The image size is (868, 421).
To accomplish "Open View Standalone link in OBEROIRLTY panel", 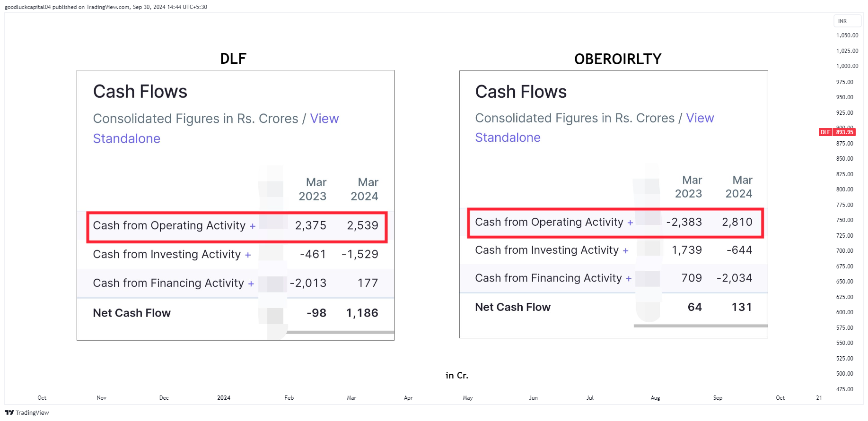I will point(595,128).
